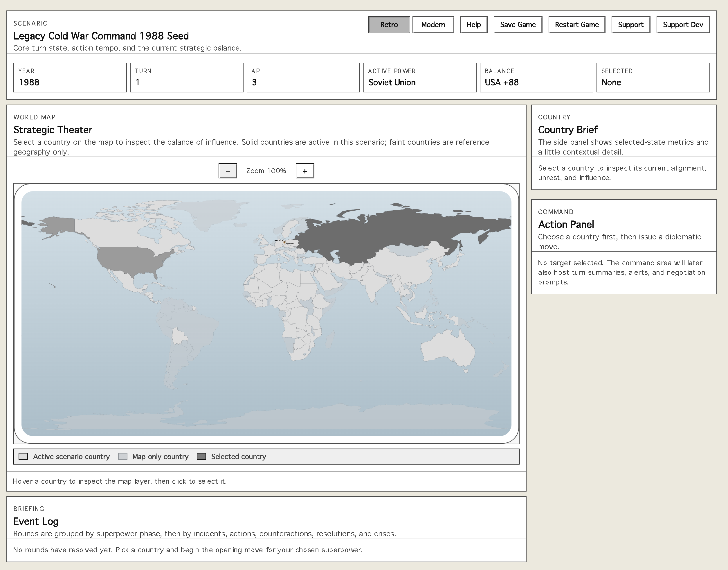Zoom in the map with plus button
The image size is (728, 570).
pos(305,171)
